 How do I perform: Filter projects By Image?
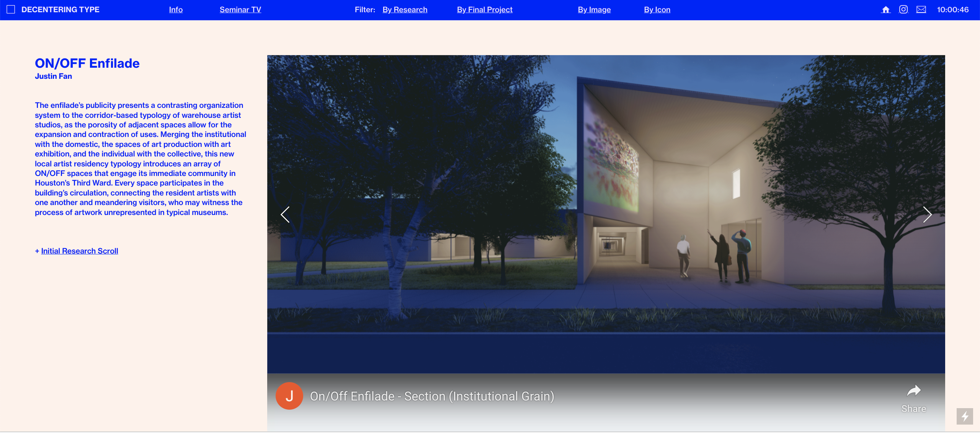594,10
